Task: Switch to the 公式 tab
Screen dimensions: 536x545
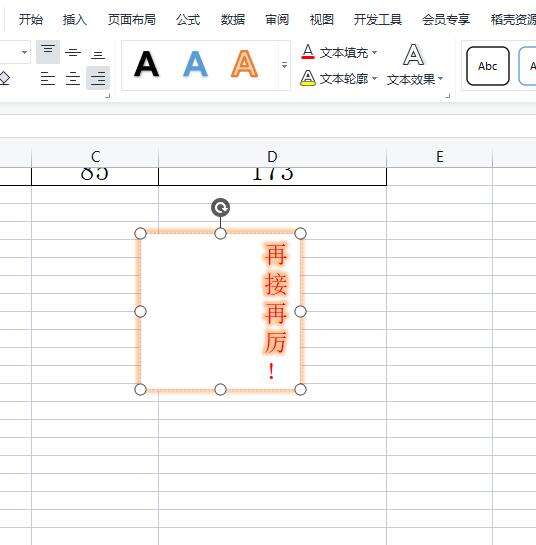Action: [188, 19]
